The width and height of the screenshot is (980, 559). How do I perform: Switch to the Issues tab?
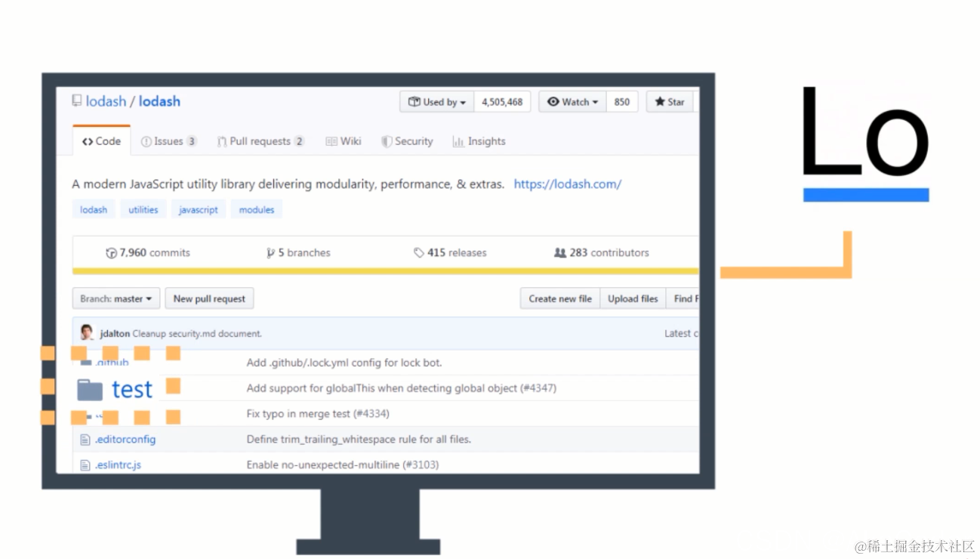point(168,141)
